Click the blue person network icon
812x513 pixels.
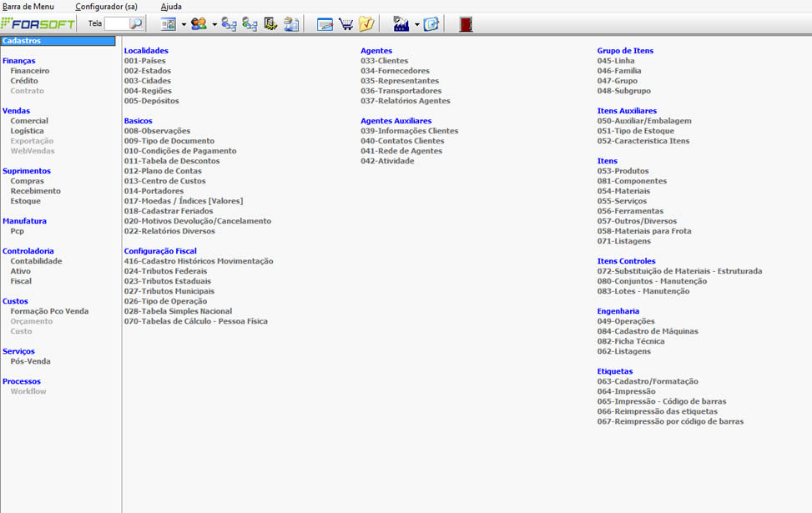pos(229,24)
